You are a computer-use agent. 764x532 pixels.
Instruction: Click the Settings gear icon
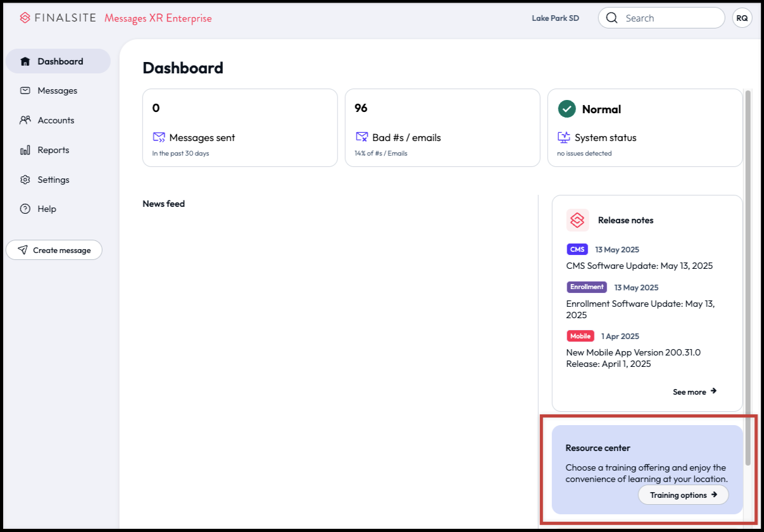[25, 180]
